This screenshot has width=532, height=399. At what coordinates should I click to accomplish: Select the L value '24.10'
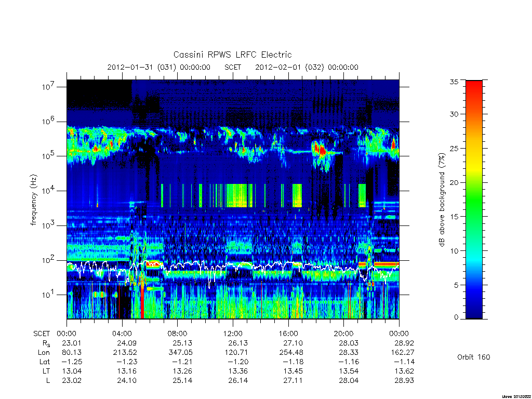pos(127,381)
